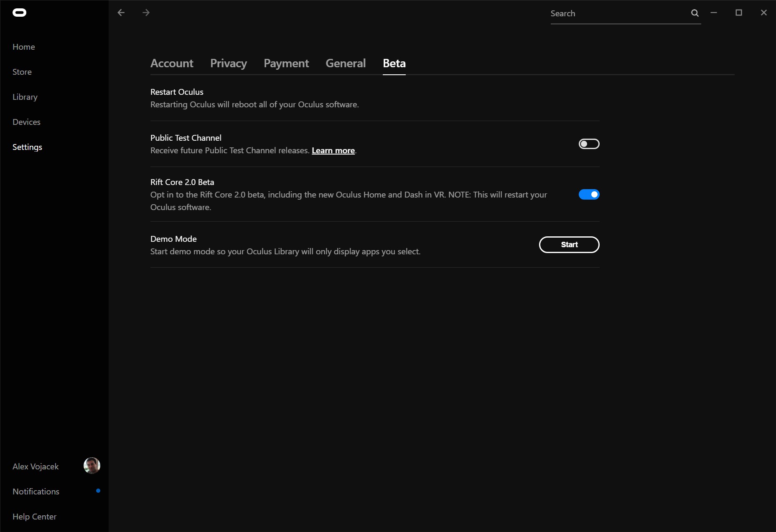Screen dimensions: 776x532
Task: Select the General tab
Action: (x=346, y=63)
